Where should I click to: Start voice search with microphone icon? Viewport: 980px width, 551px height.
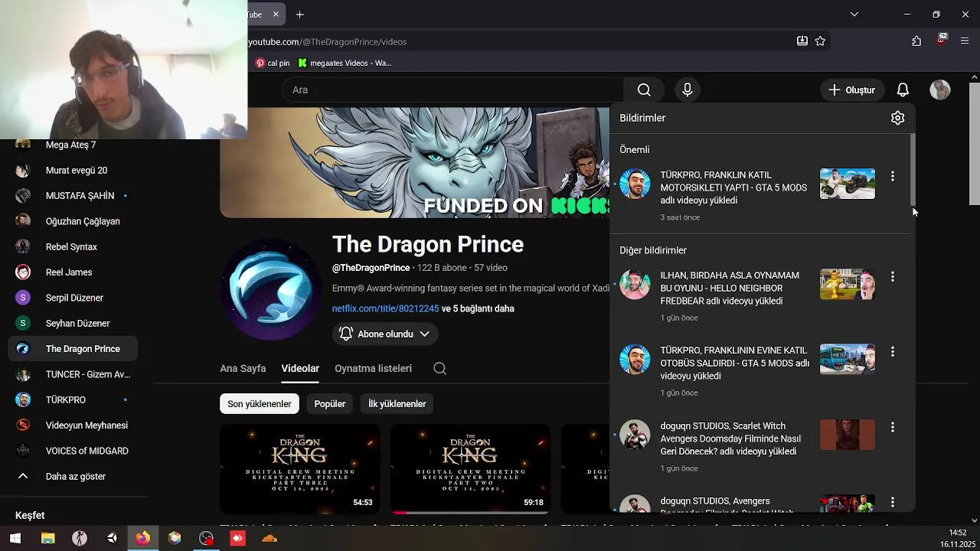687,90
